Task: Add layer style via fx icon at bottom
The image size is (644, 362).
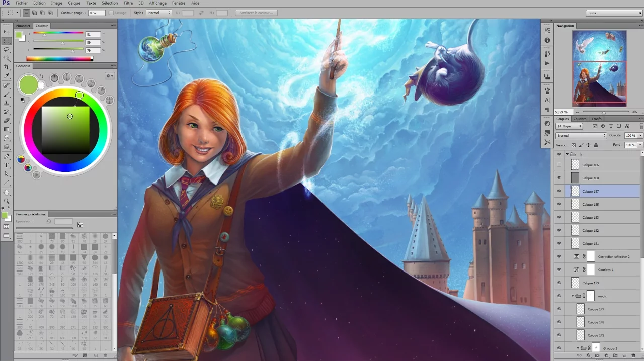Action: (x=588, y=356)
